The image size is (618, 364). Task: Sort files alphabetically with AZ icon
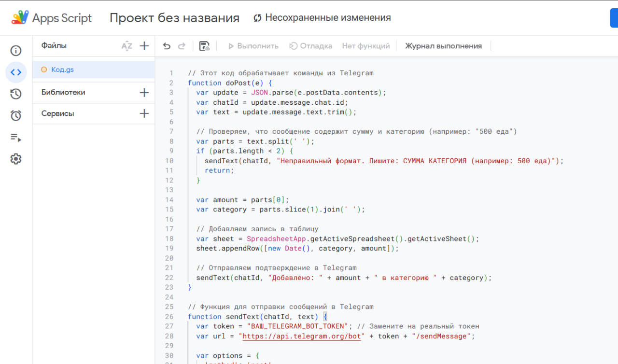tap(126, 46)
